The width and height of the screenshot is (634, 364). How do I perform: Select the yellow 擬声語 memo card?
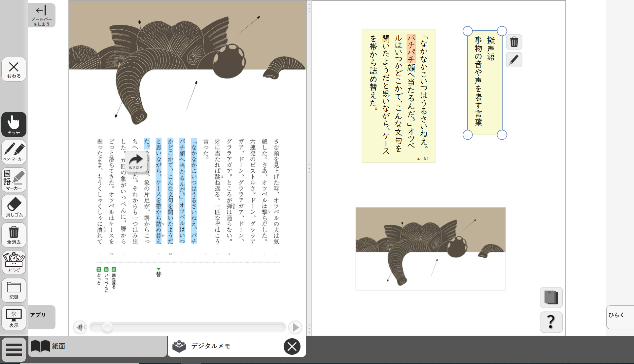485,83
